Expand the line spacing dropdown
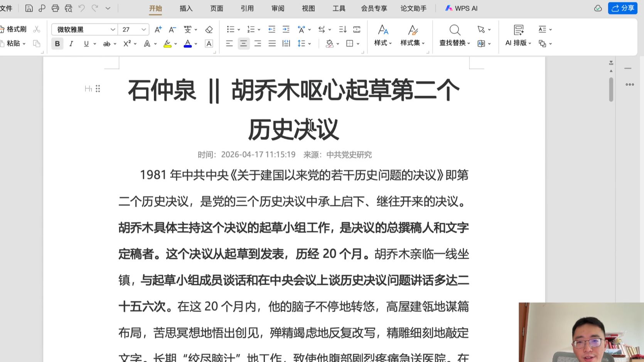Screen dimensions: 644x362 (309, 44)
